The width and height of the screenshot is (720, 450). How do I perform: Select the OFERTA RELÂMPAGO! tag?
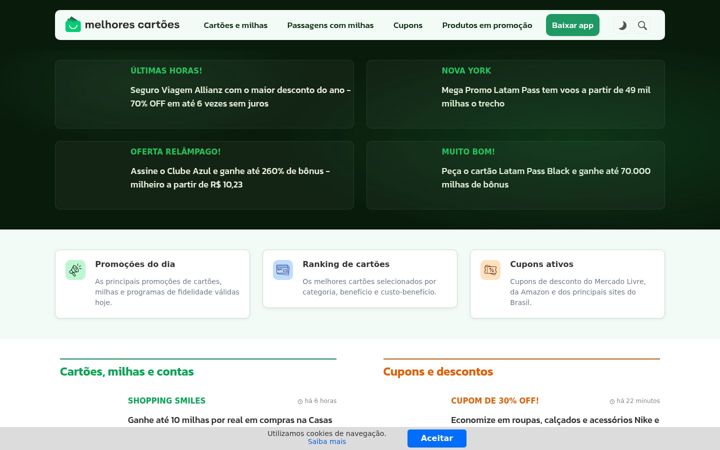coord(175,152)
